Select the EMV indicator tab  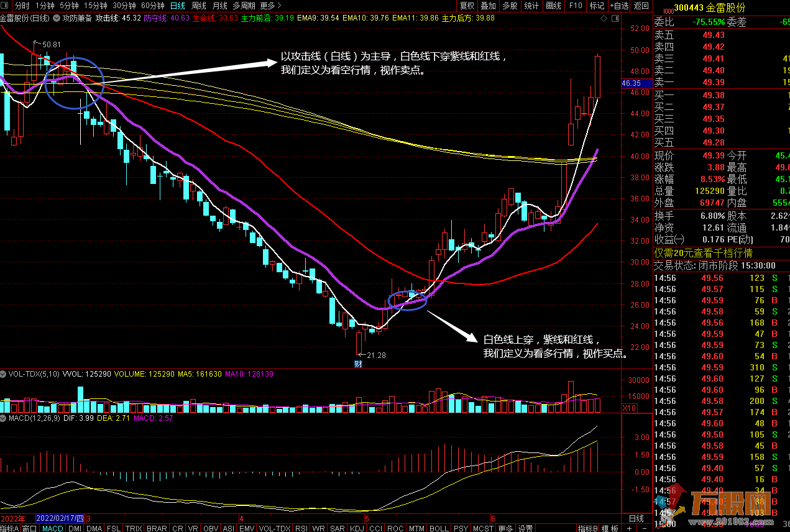coord(247,528)
